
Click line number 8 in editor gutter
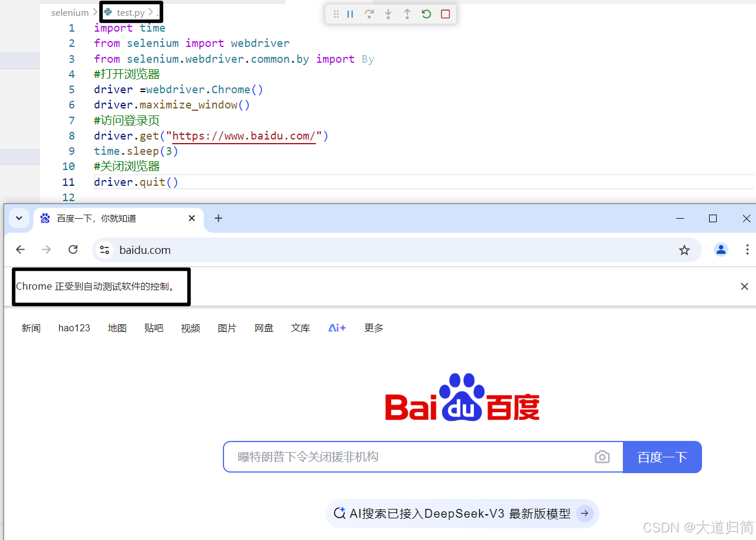(x=72, y=136)
